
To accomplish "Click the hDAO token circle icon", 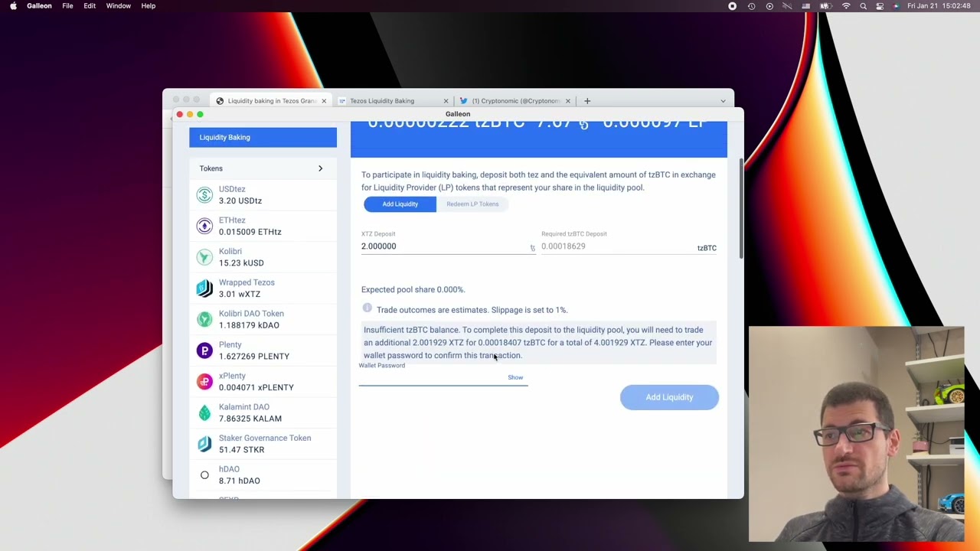I will coord(204,475).
